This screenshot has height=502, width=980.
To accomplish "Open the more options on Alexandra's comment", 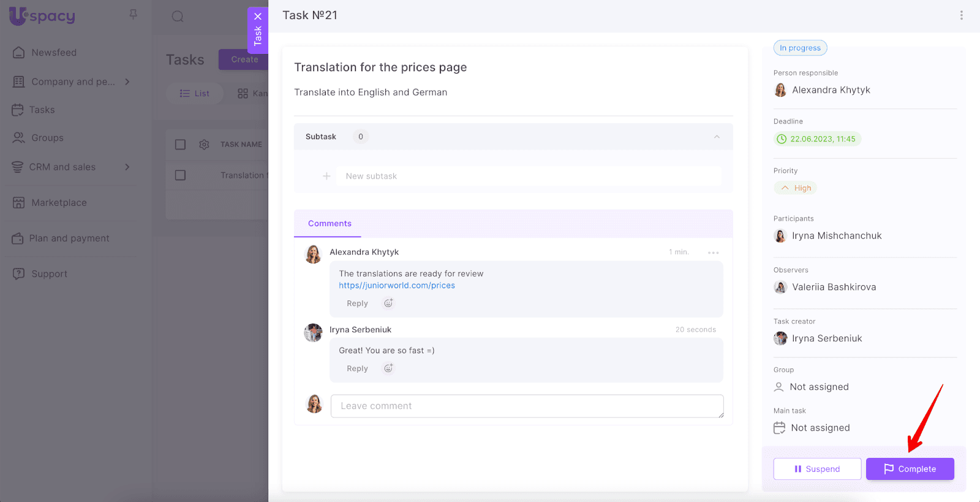I will tap(713, 253).
